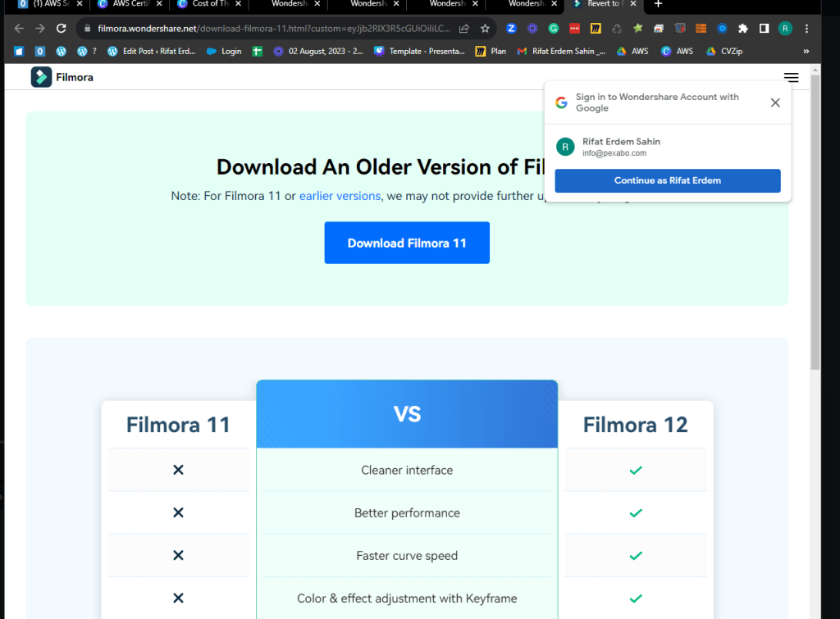This screenshot has height=619, width=840.
Task: Switch to the Cost of Th tab
Action: pos(203,4)
